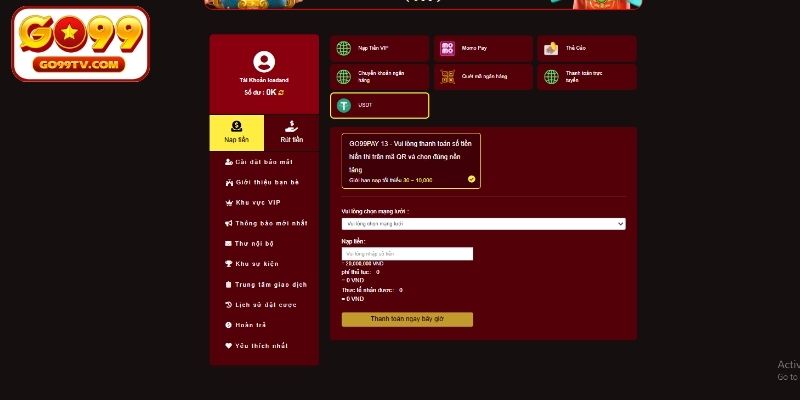This screenshot has width=800, height=400.
Task: Choose Chuyển khoản ngân hàng payment
Action: click(380, 77)
